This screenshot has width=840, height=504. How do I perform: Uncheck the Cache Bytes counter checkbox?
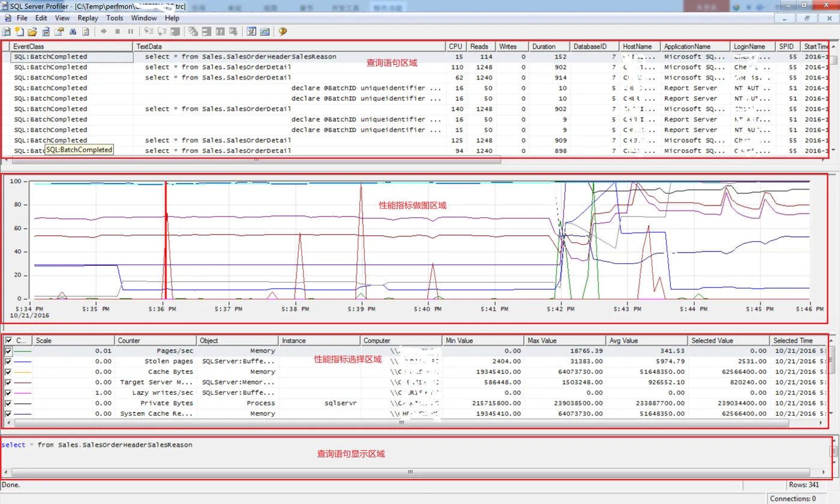pos(8,372)
